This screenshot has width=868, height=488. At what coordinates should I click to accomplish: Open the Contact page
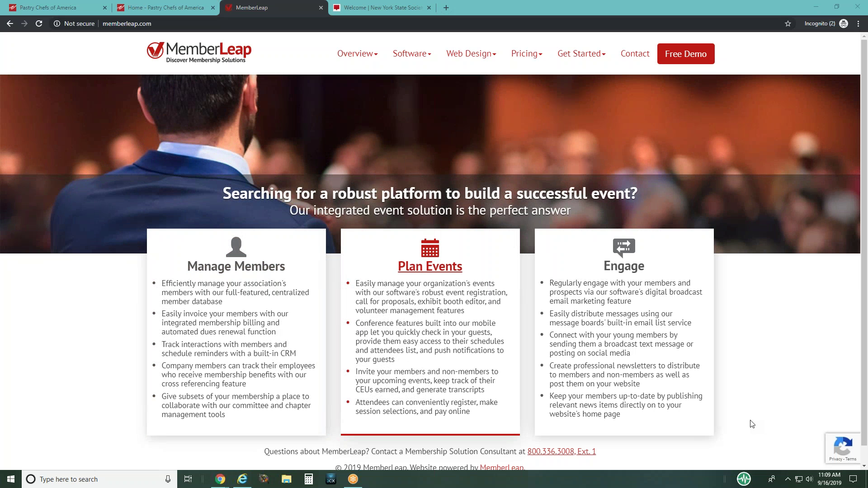coord(635,53)
